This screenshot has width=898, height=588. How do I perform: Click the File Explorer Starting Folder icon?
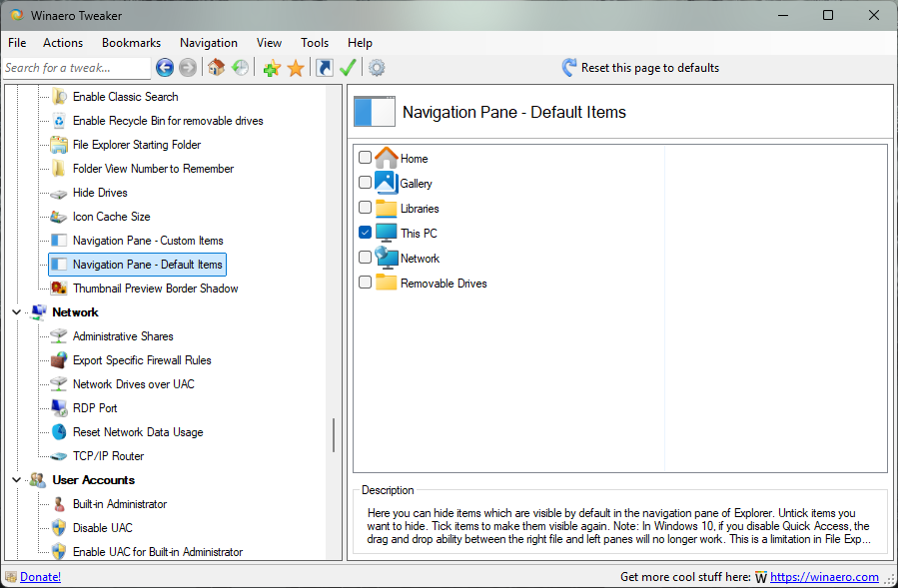pos(59,145)
